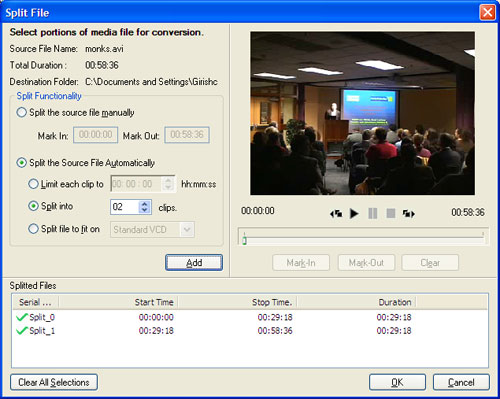The width and height of the screenshot is (500, 399).
Task: Click Clear All Selections
Action: 54,382
